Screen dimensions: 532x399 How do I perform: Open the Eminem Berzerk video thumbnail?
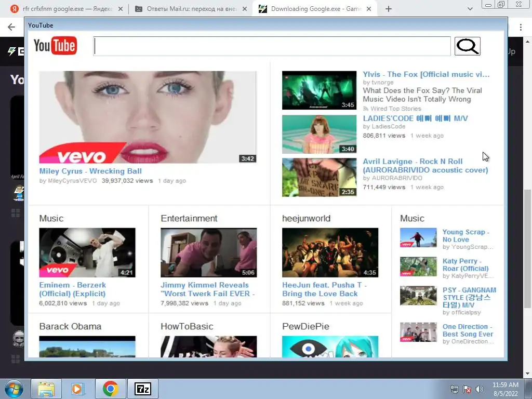point(87,253)
